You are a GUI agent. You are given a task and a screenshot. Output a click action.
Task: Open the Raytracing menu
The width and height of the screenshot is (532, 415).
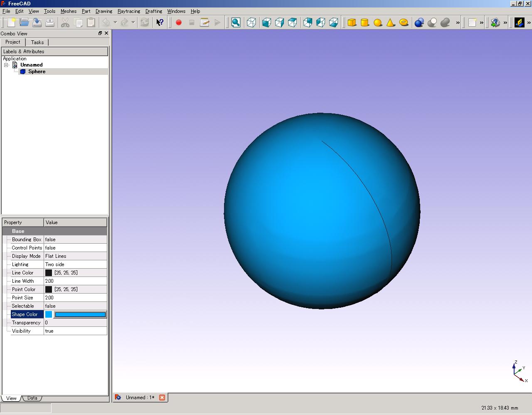pos(129,11)
